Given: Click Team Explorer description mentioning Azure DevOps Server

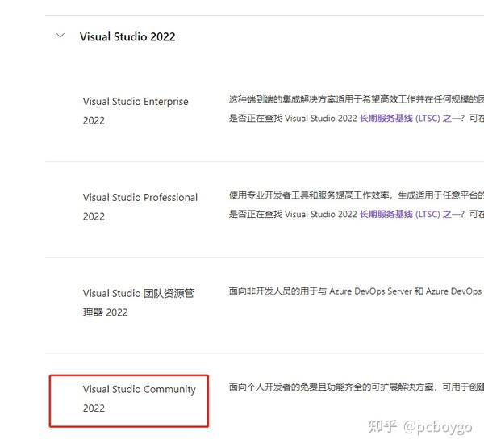Looking at the screenshot, I should tap(357, 291).
